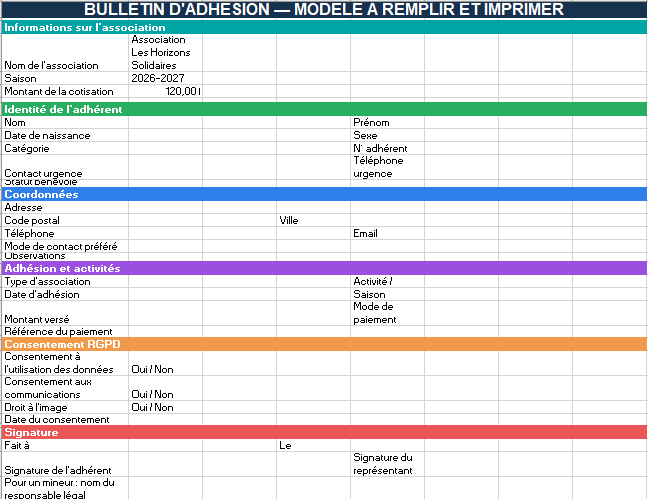Click the 'Saison' label under association info
This screenshot has height=499, width=648.
65,79
